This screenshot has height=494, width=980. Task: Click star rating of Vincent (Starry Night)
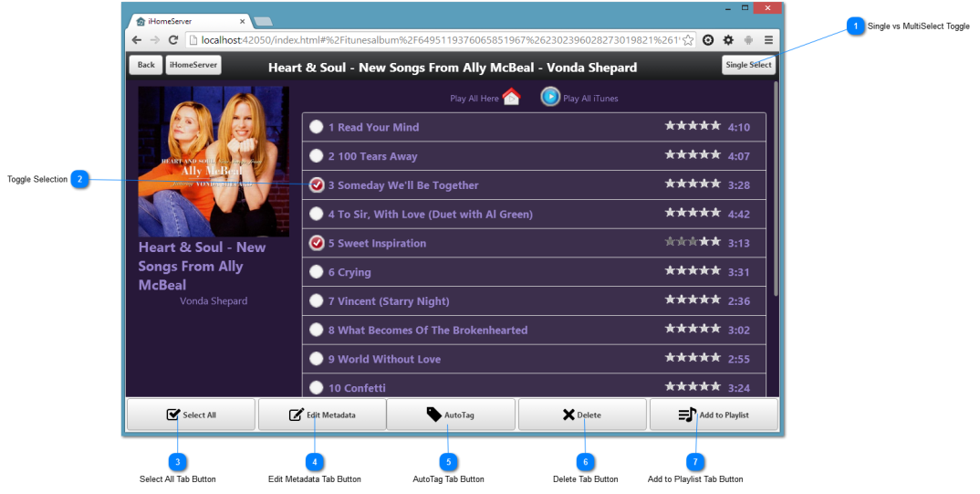[x=693, y=300]
